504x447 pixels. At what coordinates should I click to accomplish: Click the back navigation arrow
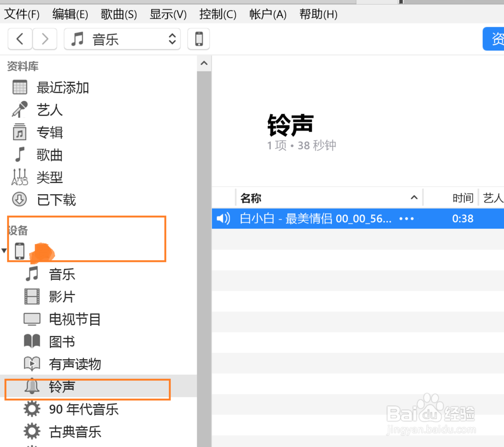[x=20, y=39]
